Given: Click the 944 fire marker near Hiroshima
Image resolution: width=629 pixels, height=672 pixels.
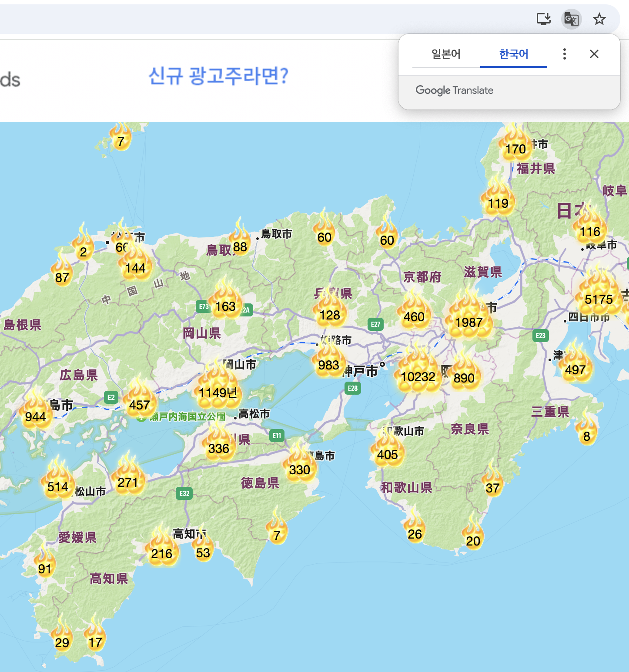Looking at the screenshot, I should pos(36,417).
